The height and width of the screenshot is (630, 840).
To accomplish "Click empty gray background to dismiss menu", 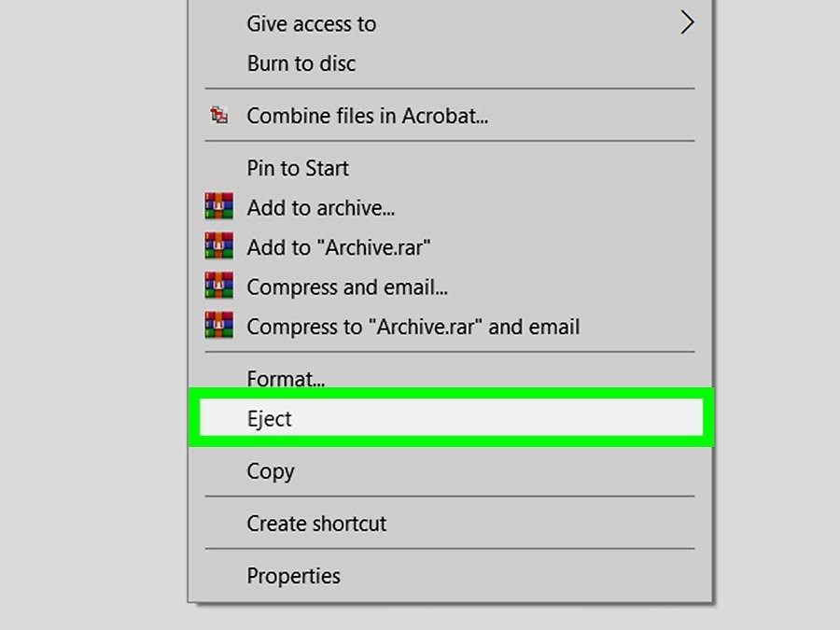I will 93,373.
